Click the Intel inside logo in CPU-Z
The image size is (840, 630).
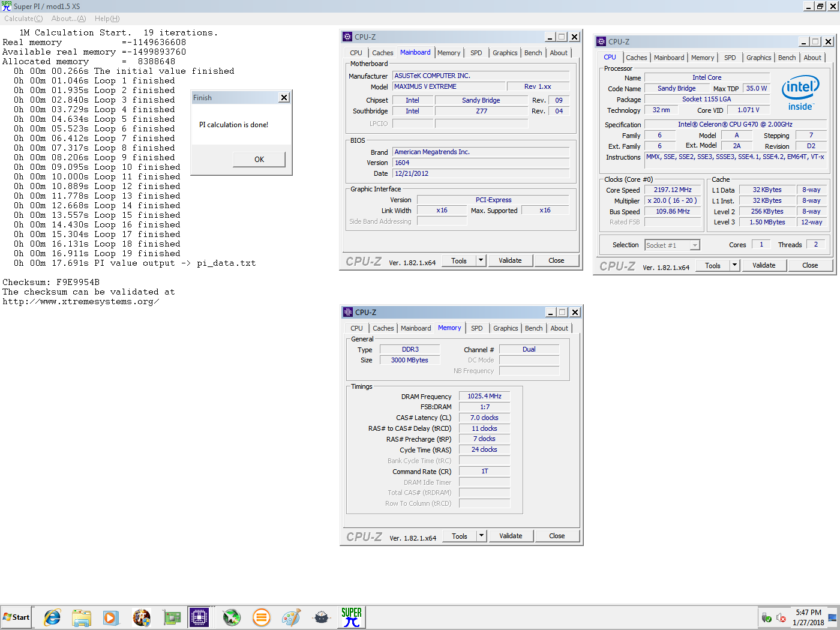(800, 93)
